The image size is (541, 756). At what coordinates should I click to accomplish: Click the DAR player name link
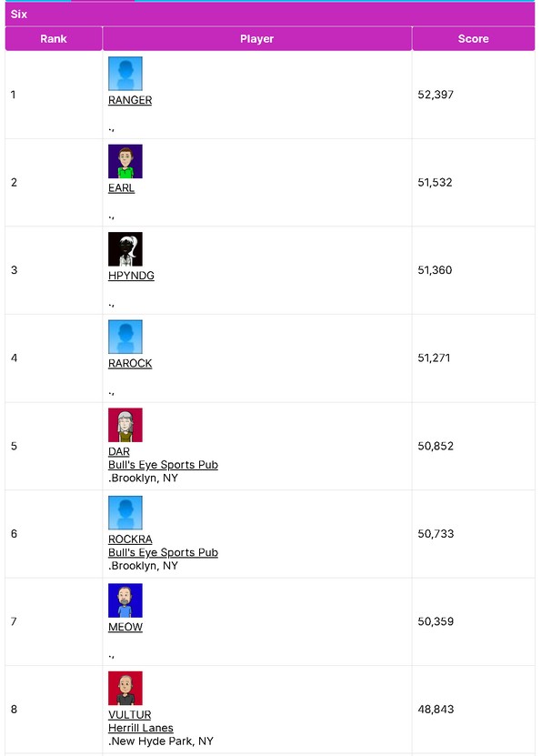pos(119,452)
